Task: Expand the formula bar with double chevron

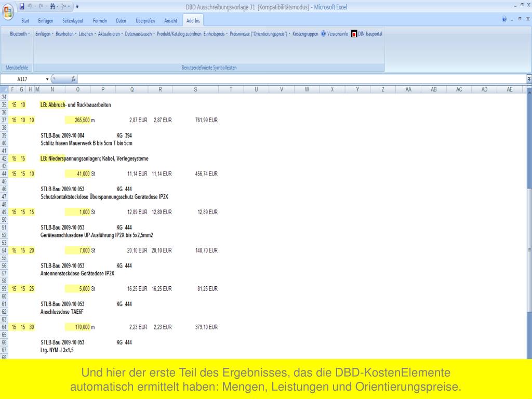Action: pyautogui.click(x=529, y=79)
